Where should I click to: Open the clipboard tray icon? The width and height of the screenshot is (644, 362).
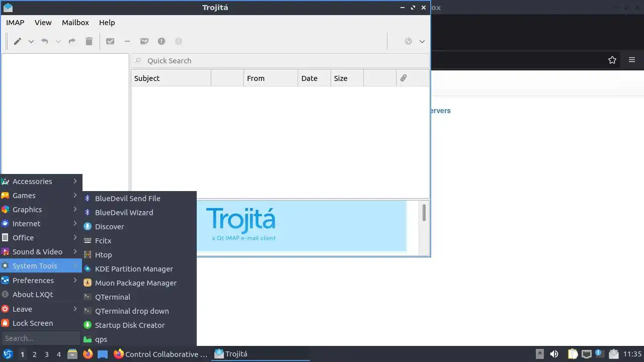[x=573, y=354]
